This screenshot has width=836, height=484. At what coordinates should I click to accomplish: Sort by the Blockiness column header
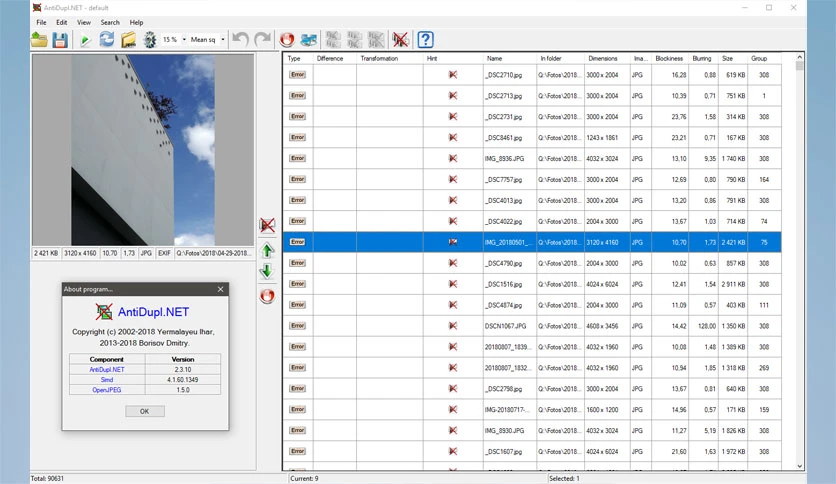(x=670, y=58)
